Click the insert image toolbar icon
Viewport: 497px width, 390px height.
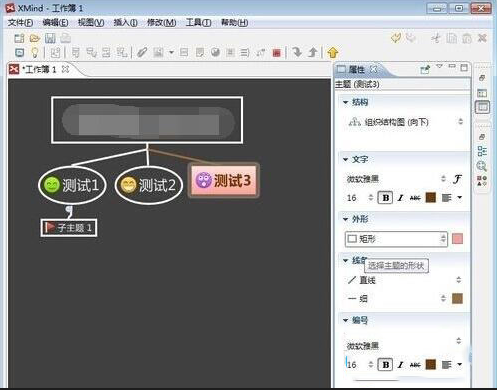click(158, 53)
